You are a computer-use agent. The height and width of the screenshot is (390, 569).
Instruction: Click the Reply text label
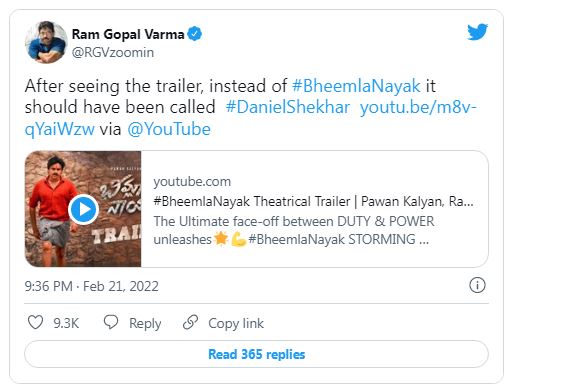(145, 323)
